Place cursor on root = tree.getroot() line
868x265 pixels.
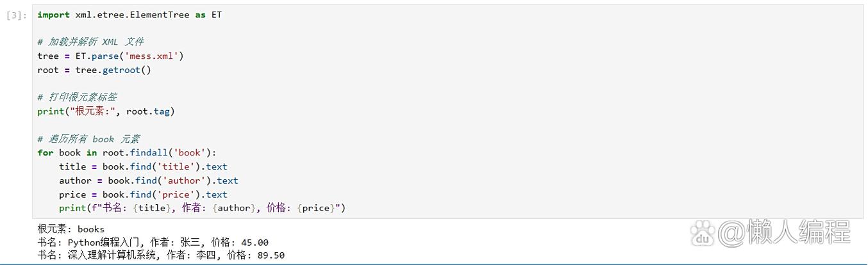94,70
